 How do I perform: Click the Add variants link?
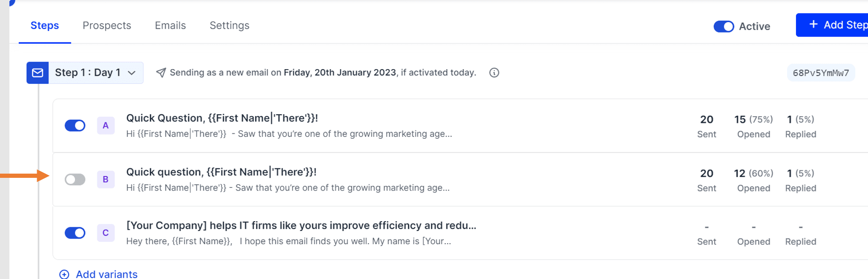(107, 274)
